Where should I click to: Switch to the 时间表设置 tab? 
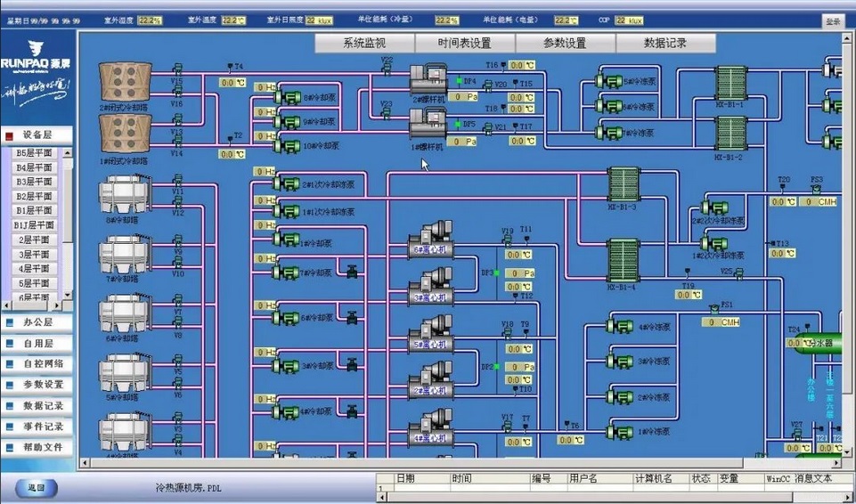click(x=464, y=43)
